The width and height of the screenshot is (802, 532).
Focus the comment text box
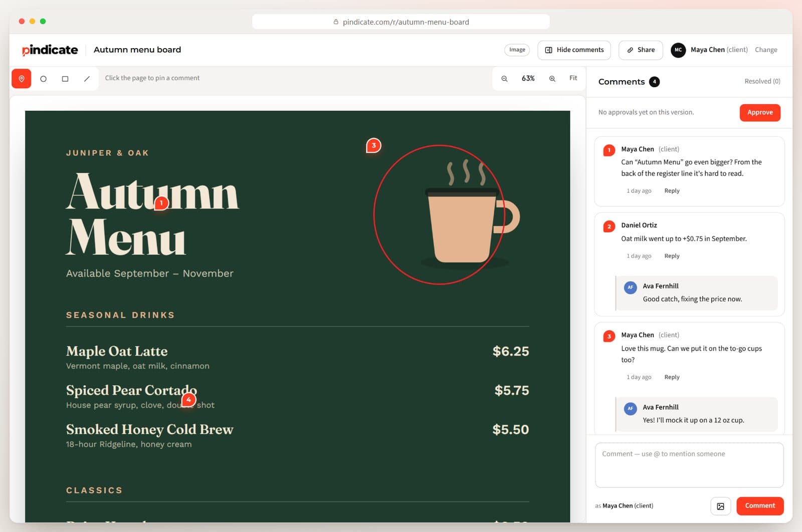coord(689,465)
